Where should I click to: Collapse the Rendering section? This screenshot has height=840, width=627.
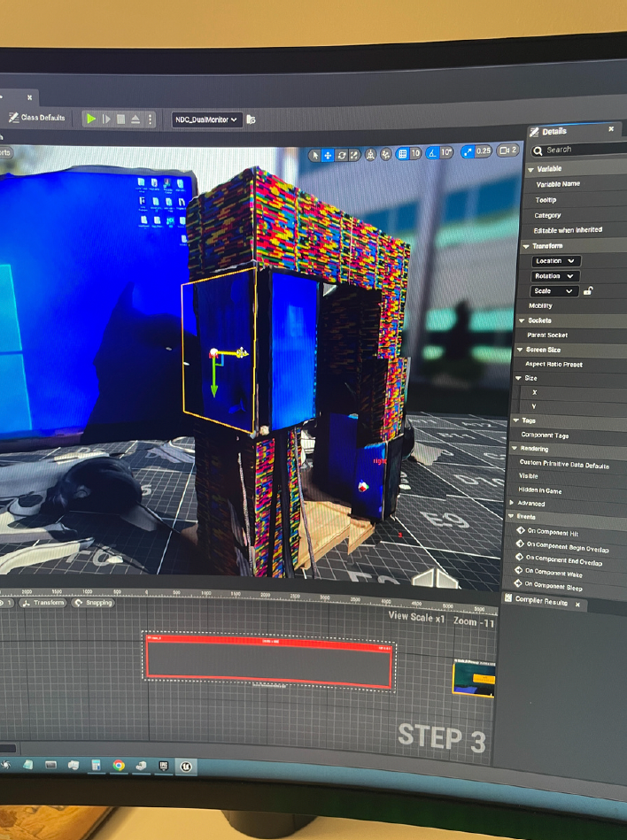tap(515, 449)
